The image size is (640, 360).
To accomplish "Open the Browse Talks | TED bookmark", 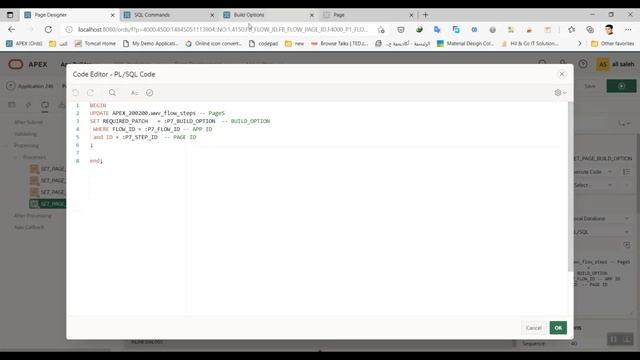I will coord(340,43).
